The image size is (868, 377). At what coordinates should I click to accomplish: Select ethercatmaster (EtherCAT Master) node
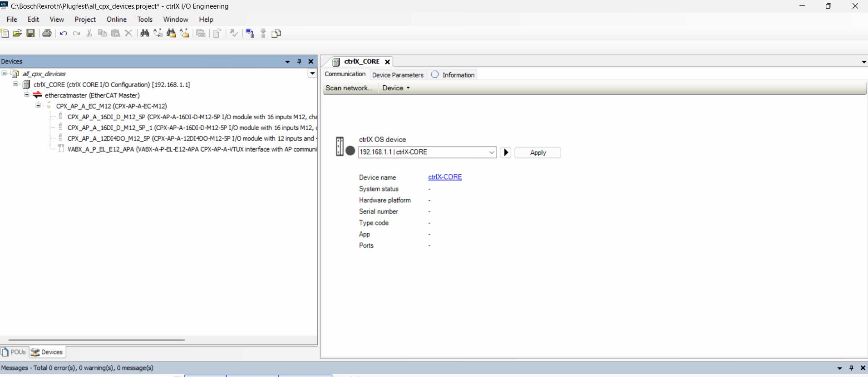point(92,95)
